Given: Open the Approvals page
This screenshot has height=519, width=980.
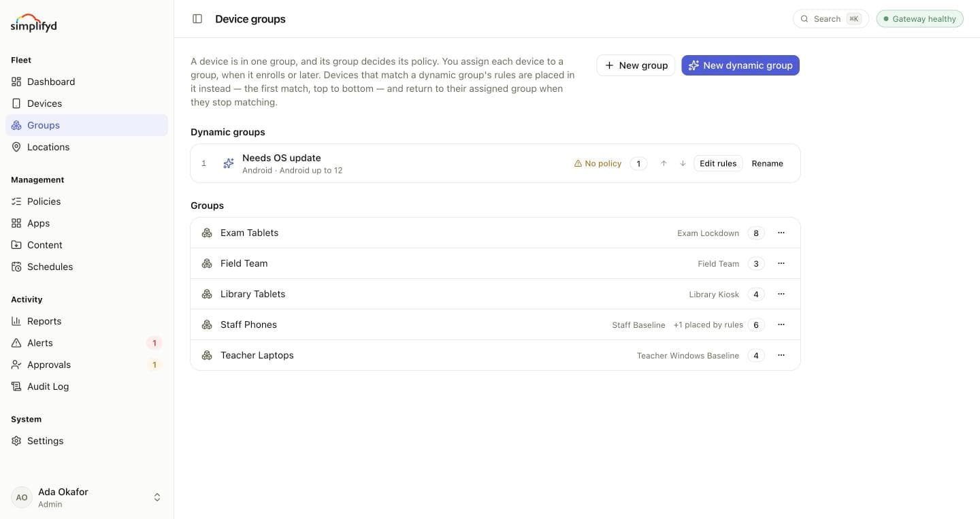Looking at the screenshot, I should tap(86, 365).
